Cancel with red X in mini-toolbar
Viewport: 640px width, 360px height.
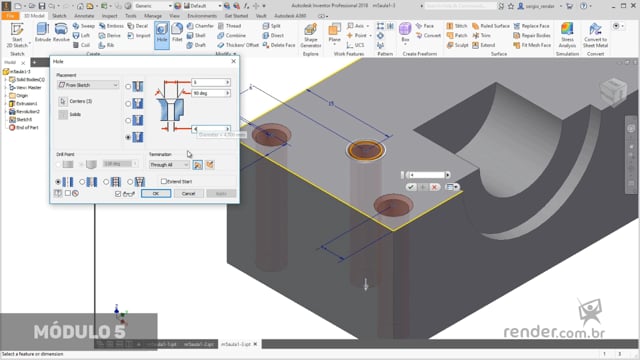(x=434, y=187)
